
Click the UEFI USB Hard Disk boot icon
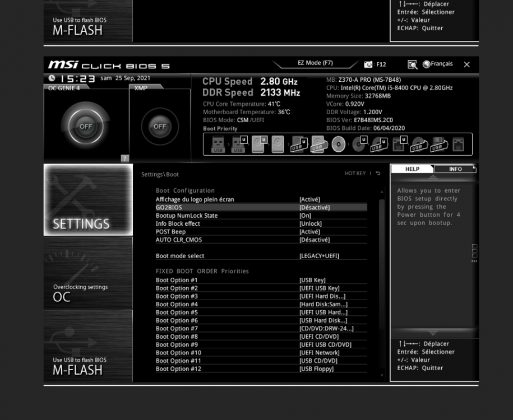[x=299, y=144]
